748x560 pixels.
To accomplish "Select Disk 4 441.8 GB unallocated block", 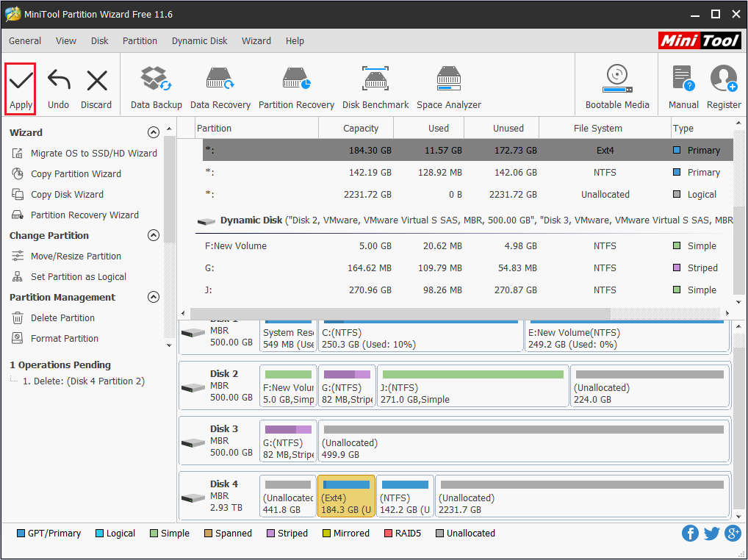I will [287, 495].
